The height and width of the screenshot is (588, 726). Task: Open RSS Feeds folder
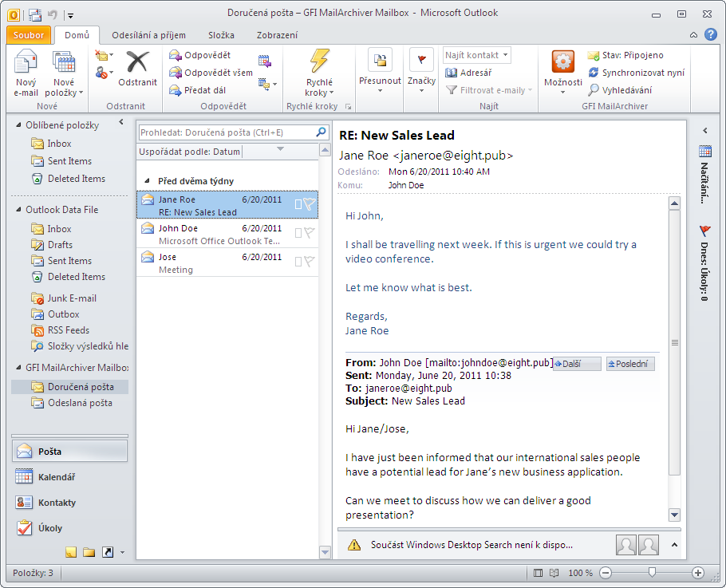tap(60, 330)
